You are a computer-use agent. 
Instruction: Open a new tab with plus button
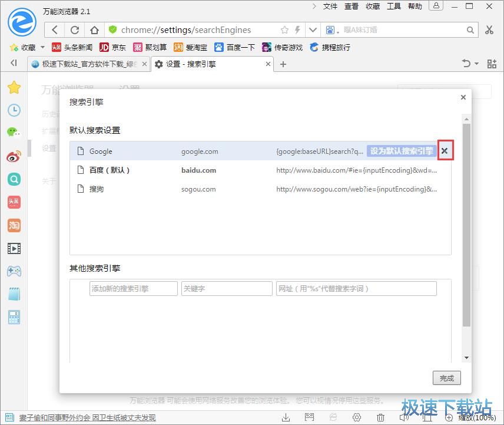click(x=283, y=64)
